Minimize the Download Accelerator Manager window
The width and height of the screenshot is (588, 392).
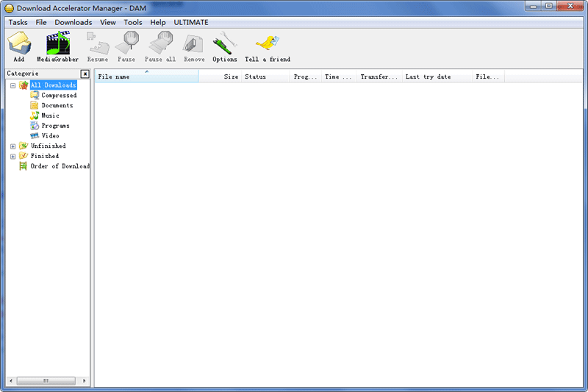click(533, 7)
